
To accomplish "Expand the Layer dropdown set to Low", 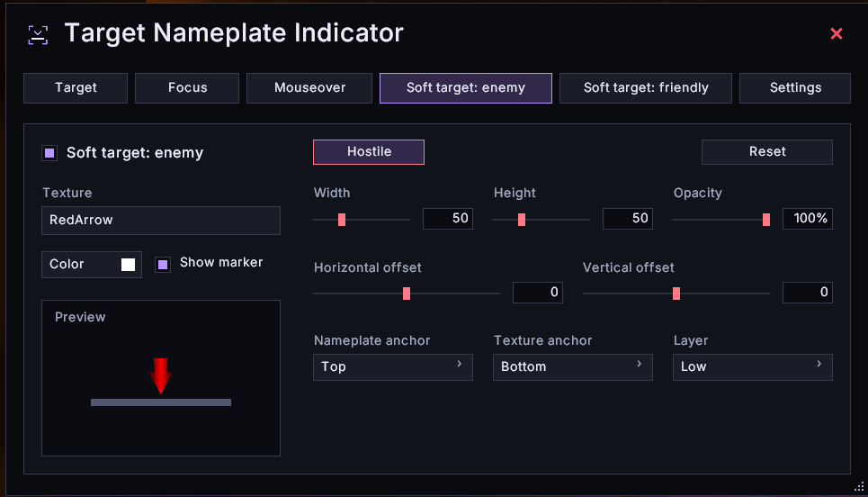I will (753, 367).
